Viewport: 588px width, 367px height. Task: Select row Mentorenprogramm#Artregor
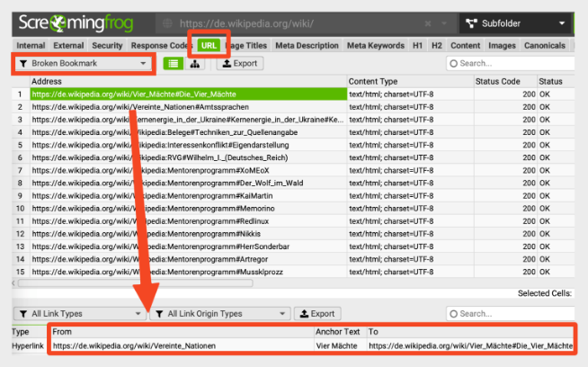[188, 259]
